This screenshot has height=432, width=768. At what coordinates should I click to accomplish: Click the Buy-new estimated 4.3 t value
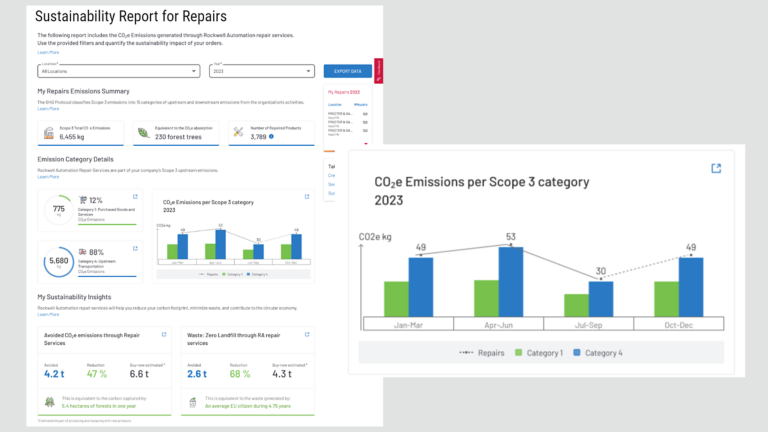pos(282,374)
